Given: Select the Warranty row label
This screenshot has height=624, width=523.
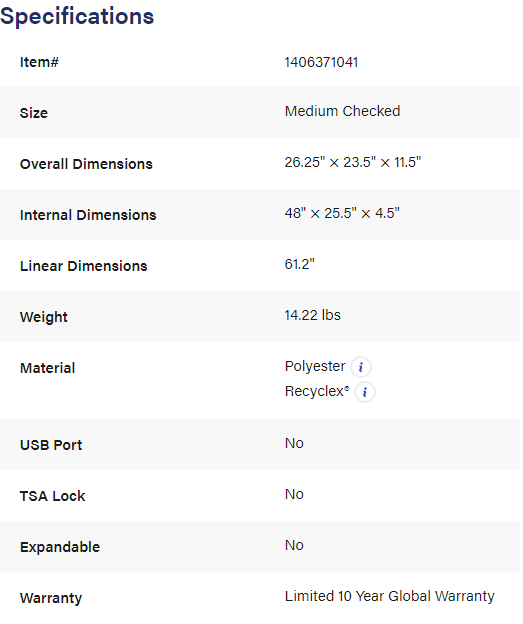Looking at the screenshot, I should click(51, 598).
